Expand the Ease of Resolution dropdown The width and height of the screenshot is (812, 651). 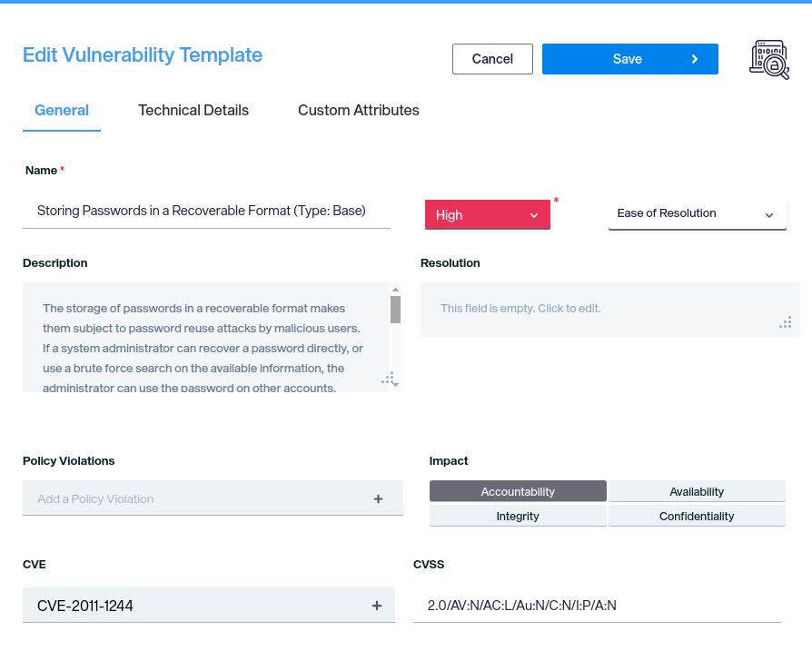[x=697, y=214]
